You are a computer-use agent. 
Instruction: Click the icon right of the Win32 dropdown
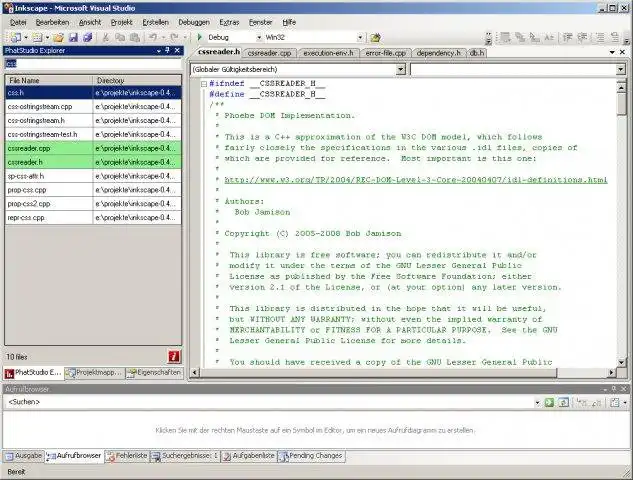[375, 38]
